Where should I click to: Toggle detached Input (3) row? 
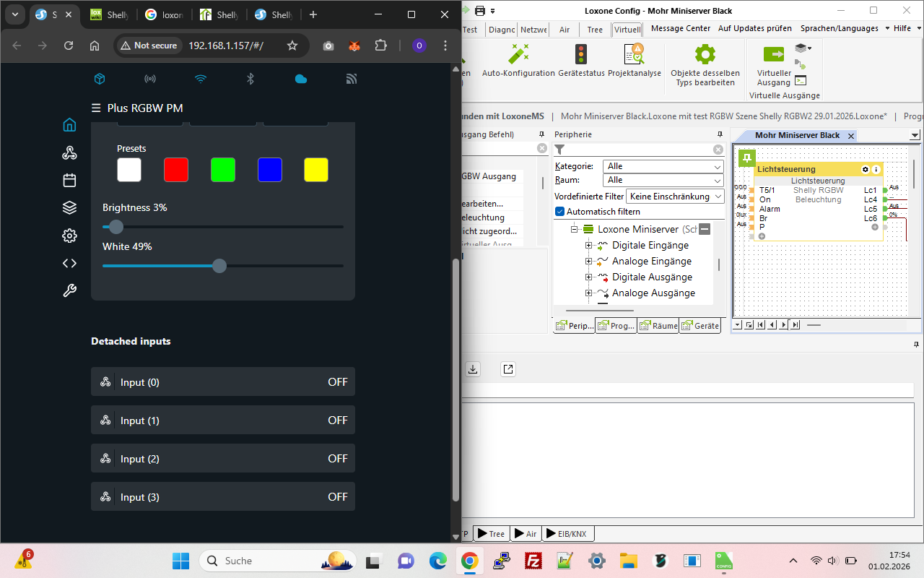point(223,497)
